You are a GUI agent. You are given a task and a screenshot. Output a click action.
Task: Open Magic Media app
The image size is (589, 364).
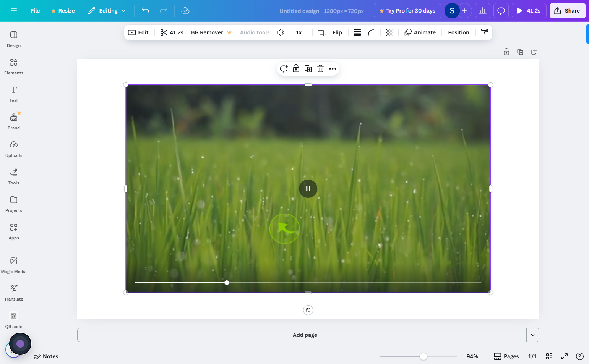point(14,265)
